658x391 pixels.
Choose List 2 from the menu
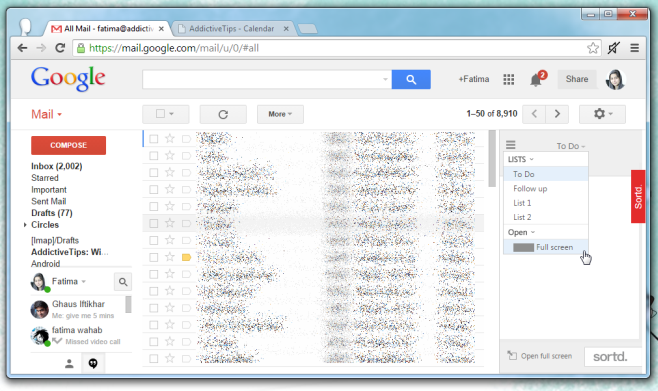(546, 217)
